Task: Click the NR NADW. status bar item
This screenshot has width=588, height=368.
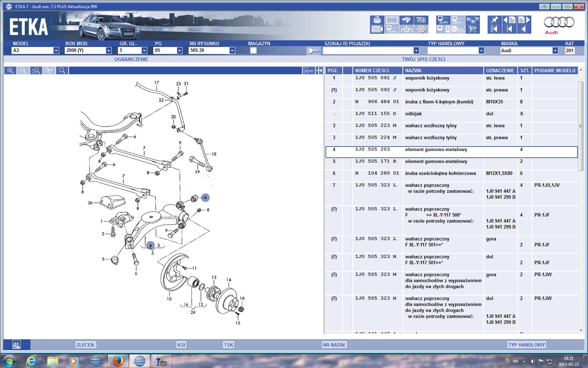Action: point(334,345)
